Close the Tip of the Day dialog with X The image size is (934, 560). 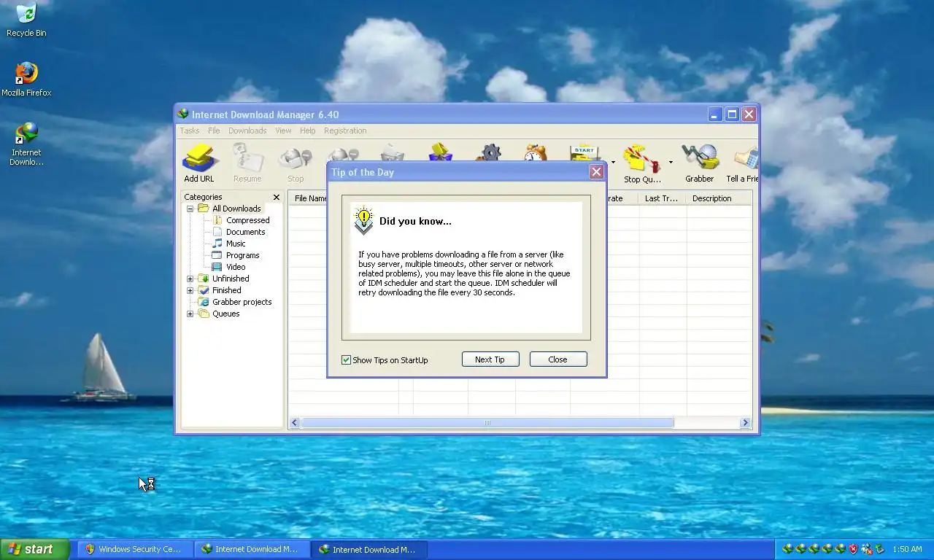click(x=597, y=172)
